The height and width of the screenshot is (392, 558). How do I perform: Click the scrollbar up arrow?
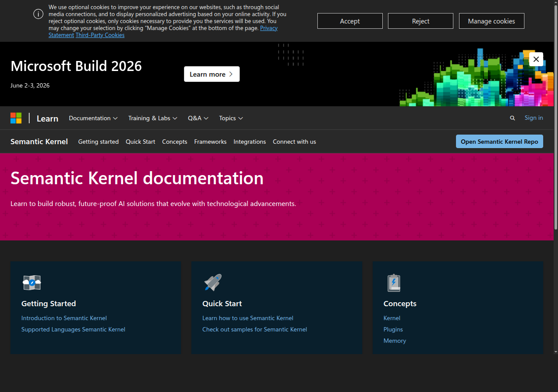click(x=556, y=3)
